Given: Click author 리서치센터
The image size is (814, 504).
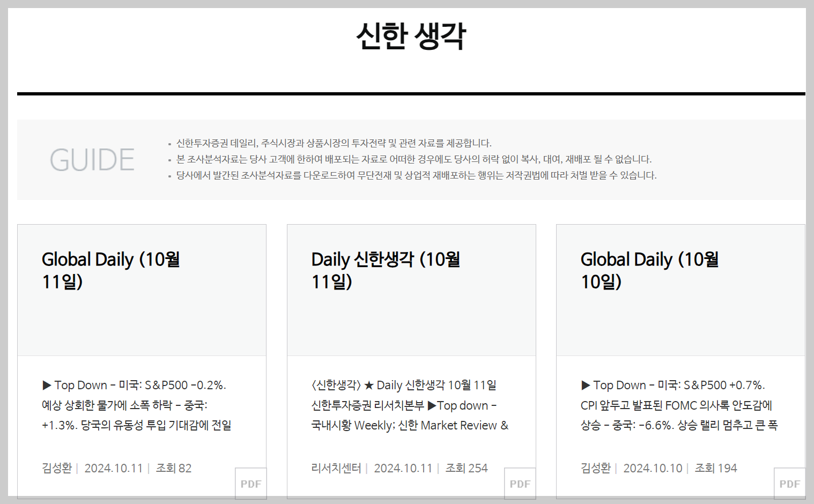Looking at the screenshot, I should 336,468.
